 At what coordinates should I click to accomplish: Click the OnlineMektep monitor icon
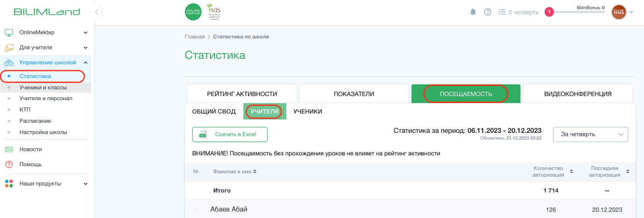pos(9,33)
